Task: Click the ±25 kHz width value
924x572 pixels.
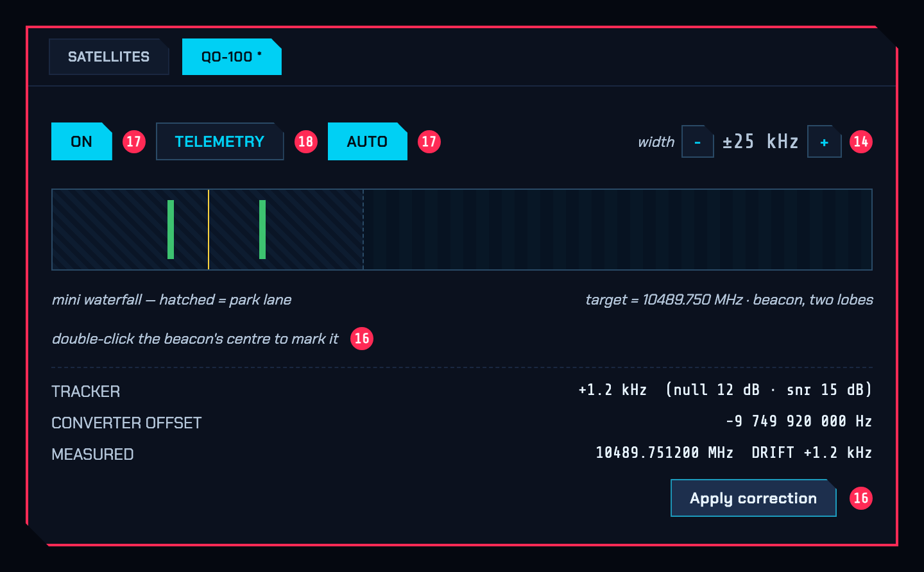Action: tap(760, 141)
